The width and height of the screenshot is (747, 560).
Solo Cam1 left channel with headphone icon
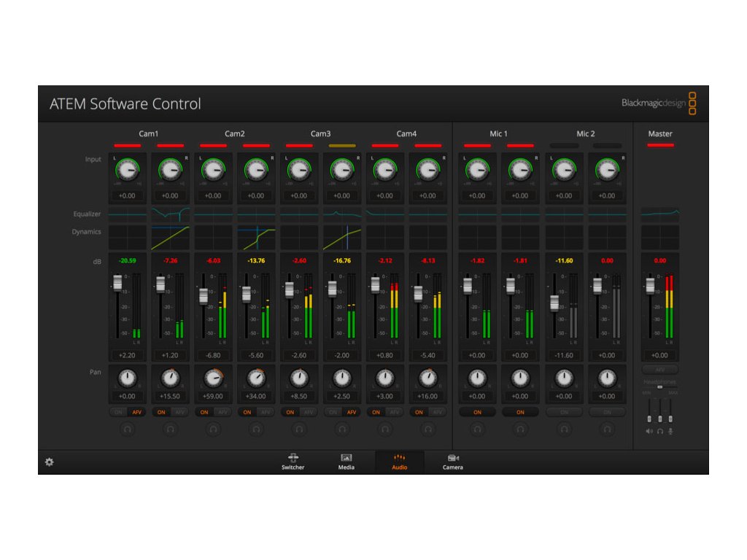tap(127, 429)
